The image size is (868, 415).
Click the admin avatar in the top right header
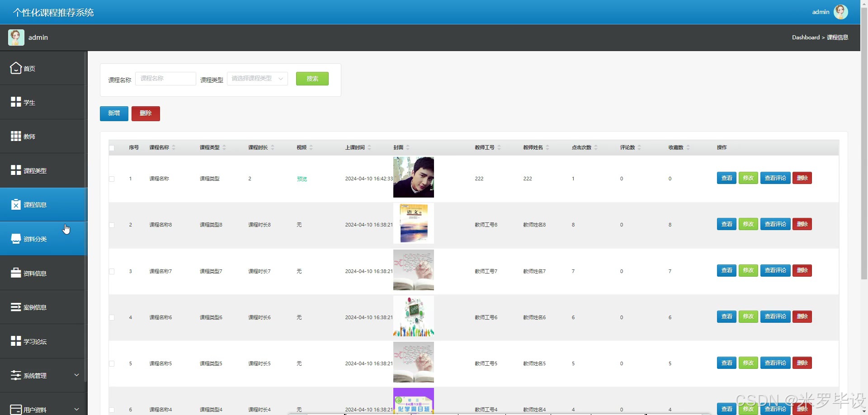(x=840, y=12)
